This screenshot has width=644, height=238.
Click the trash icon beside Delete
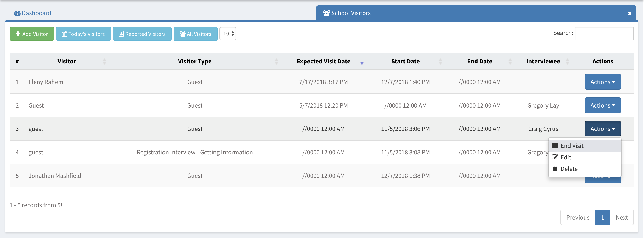555,169
